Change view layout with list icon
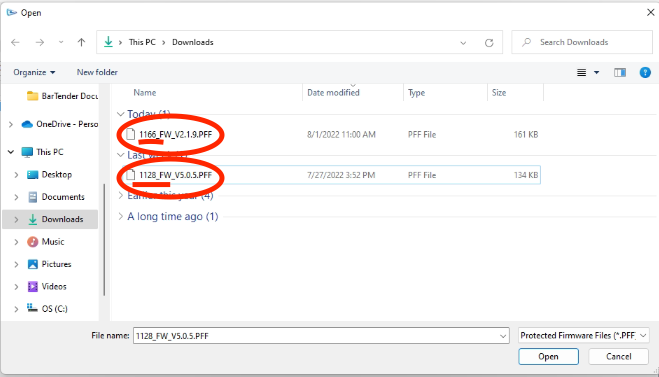The height and width of the screenshot is (377, 659). click(582, 73)
